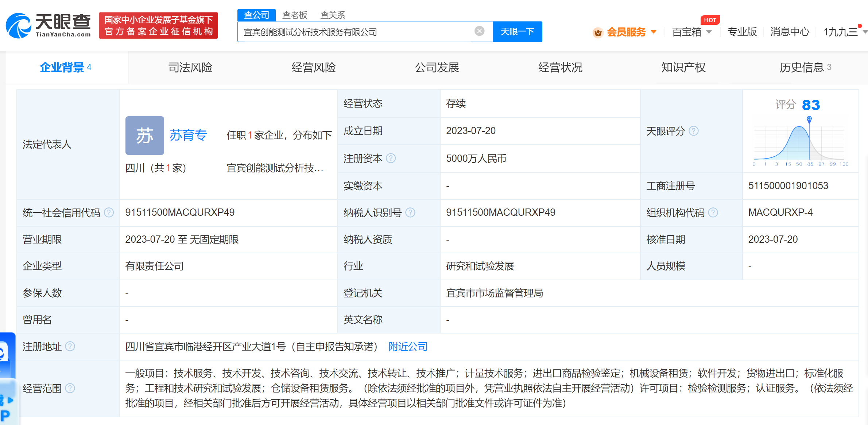Open help tooltip beside 注册资本
The image size is (868, 425).
(x=391, y=159)
